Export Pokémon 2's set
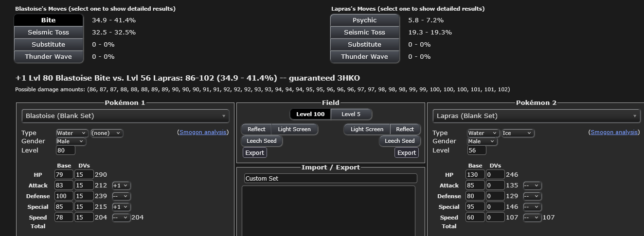Viewport: 644px width, 236px height. pos(407,152)
